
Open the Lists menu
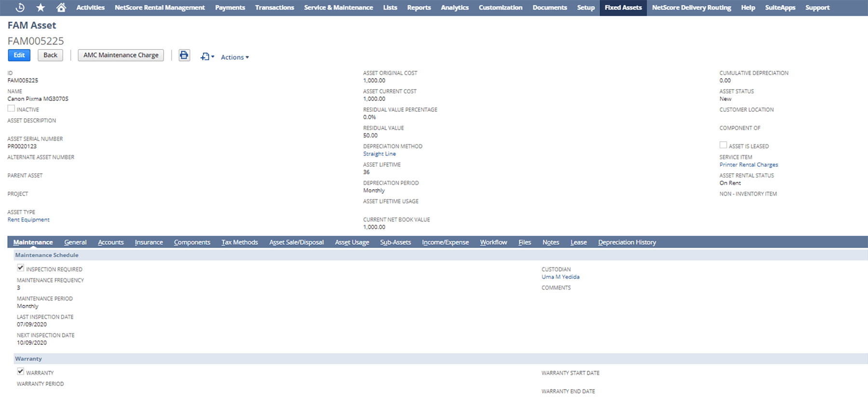[390, 8]
